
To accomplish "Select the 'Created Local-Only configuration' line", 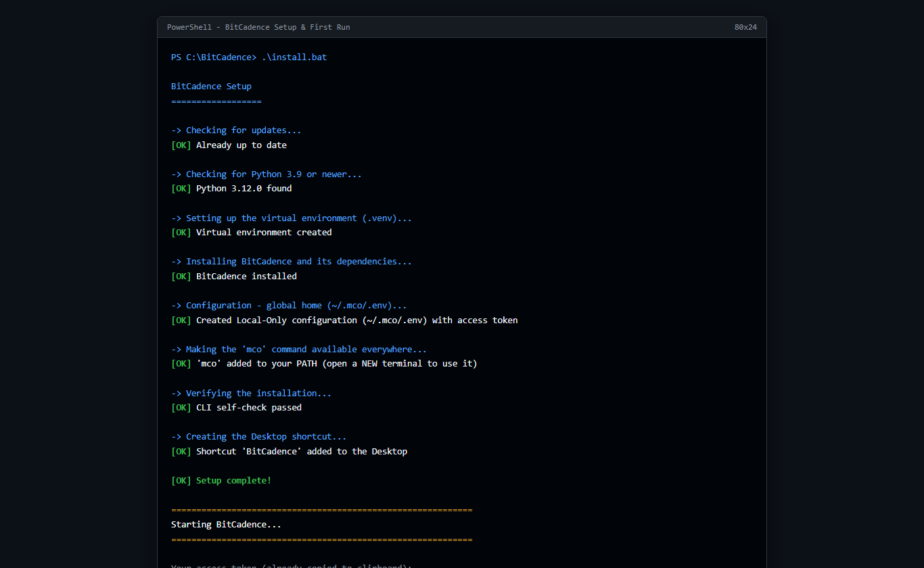I will click(x=344, y=321).
